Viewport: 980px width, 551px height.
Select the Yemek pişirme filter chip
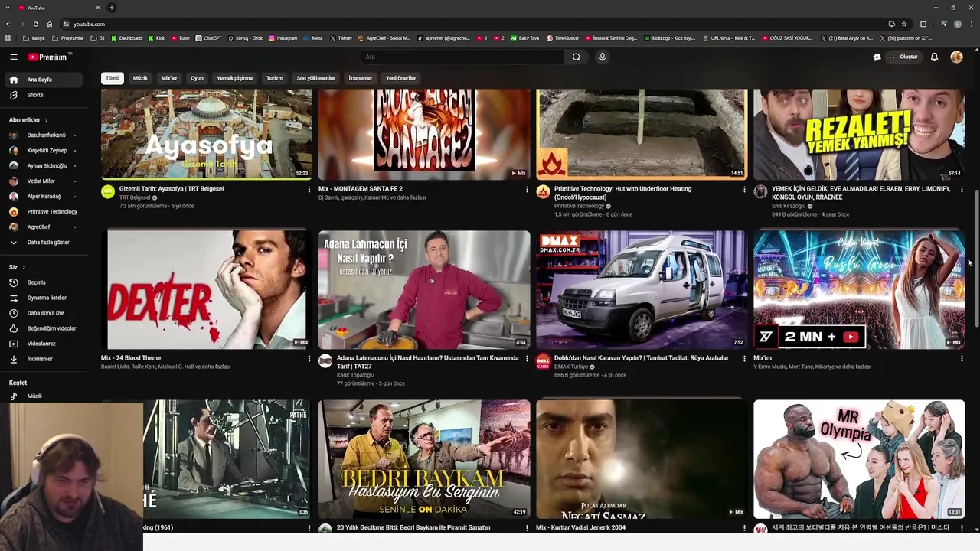pos(234,78)
